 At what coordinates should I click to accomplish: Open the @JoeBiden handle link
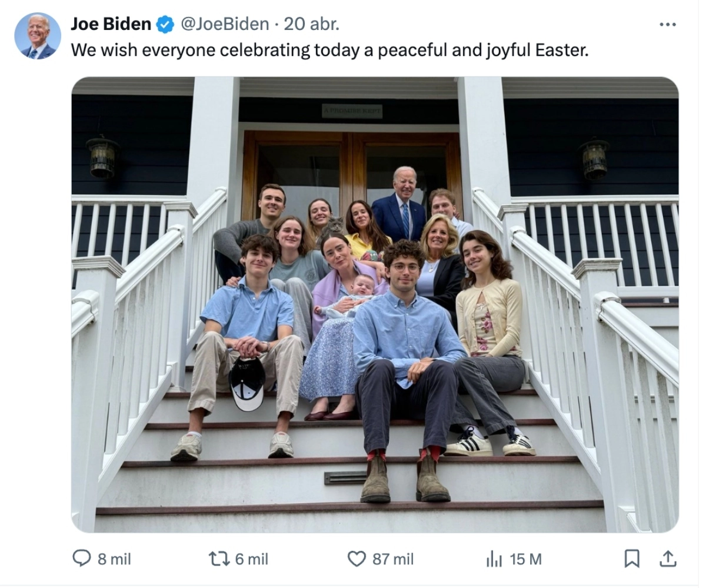tap(224, 24)
